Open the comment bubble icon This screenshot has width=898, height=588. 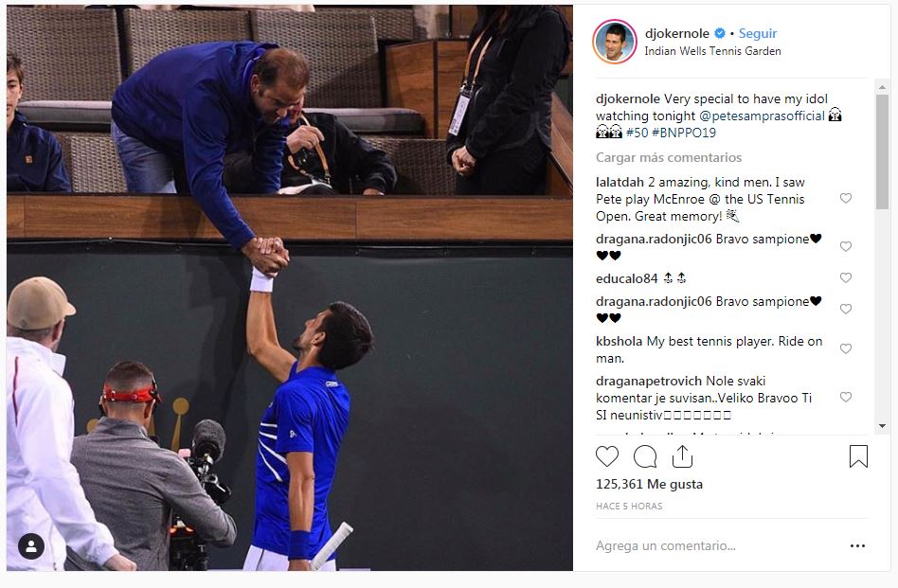coord(645,456)
